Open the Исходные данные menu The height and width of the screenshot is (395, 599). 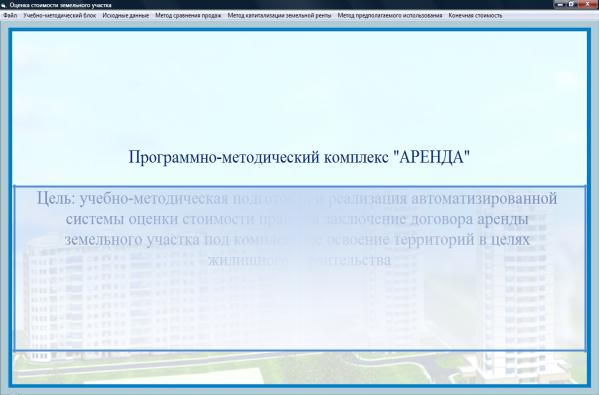[x=125, y=16]
